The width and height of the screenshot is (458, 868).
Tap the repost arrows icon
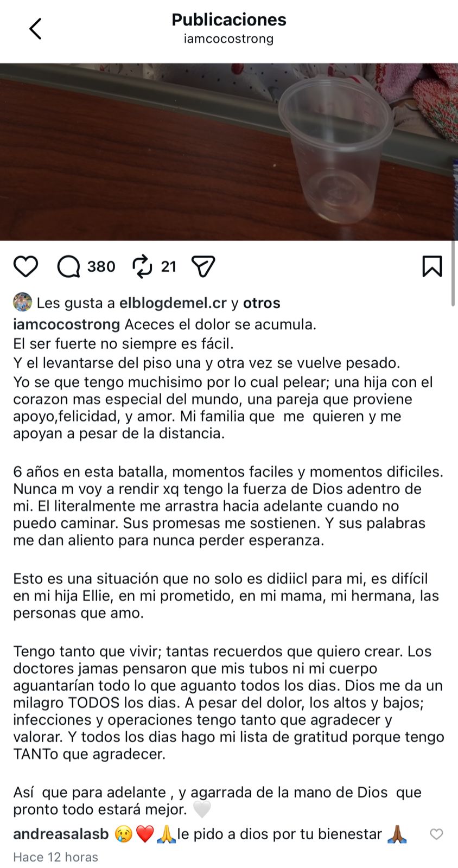143,266
